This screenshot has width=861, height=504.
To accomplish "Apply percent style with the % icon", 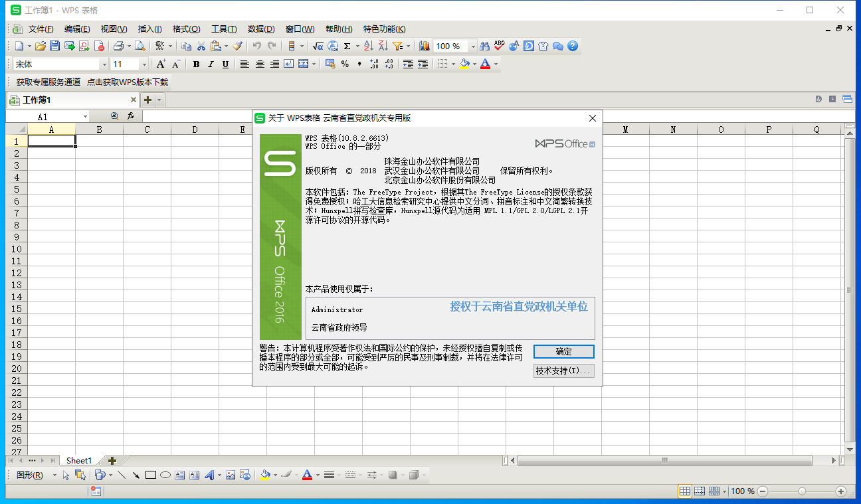I will coord(345,64).
